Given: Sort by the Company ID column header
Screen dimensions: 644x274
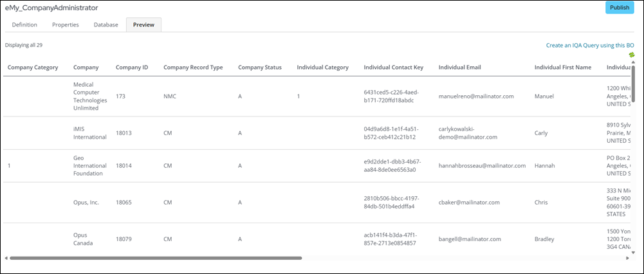Looking at the screenshot, I should click(132, 68).
